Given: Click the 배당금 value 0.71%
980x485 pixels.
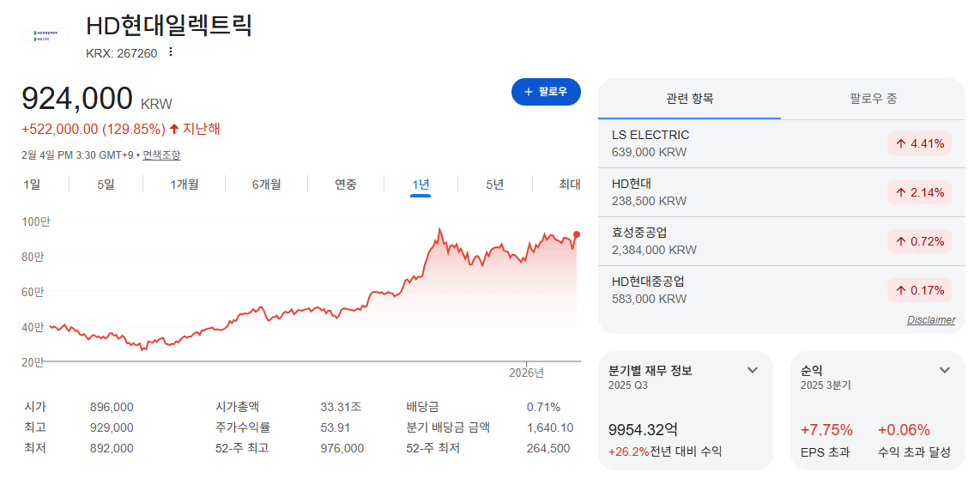Looking at the screenshot, I should click(544, 408).
